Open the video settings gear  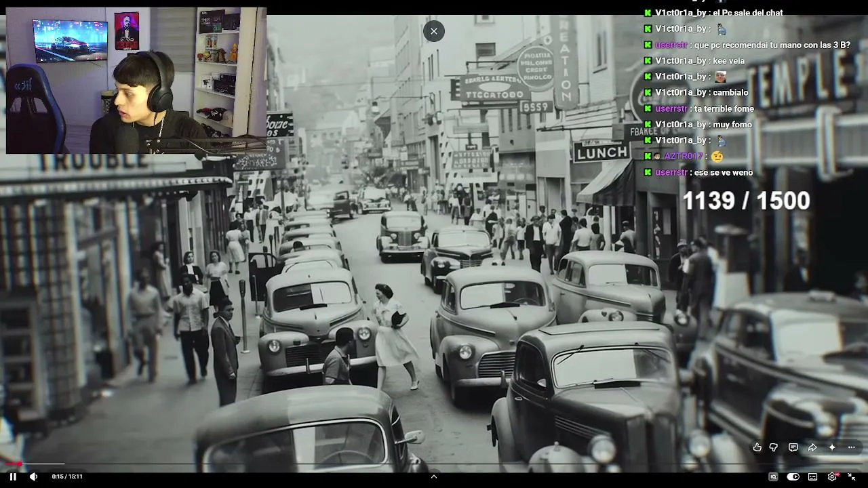click(x=832, y=476)
